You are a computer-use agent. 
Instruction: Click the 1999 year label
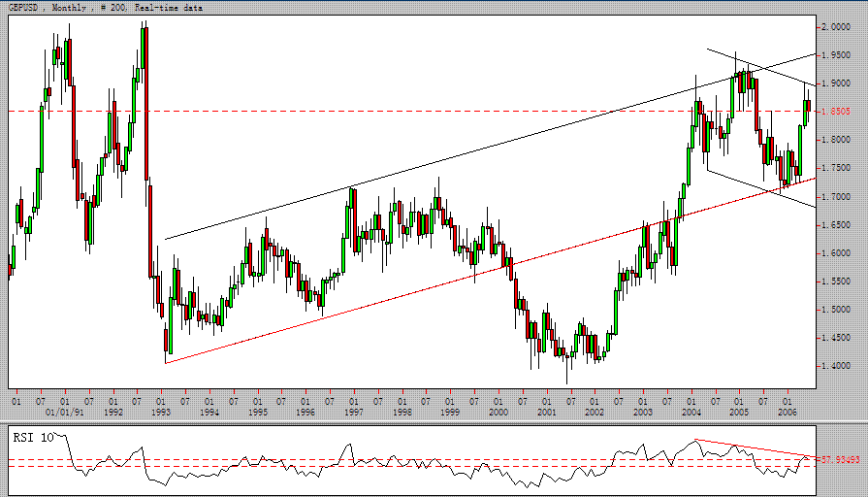coord(450,413)
